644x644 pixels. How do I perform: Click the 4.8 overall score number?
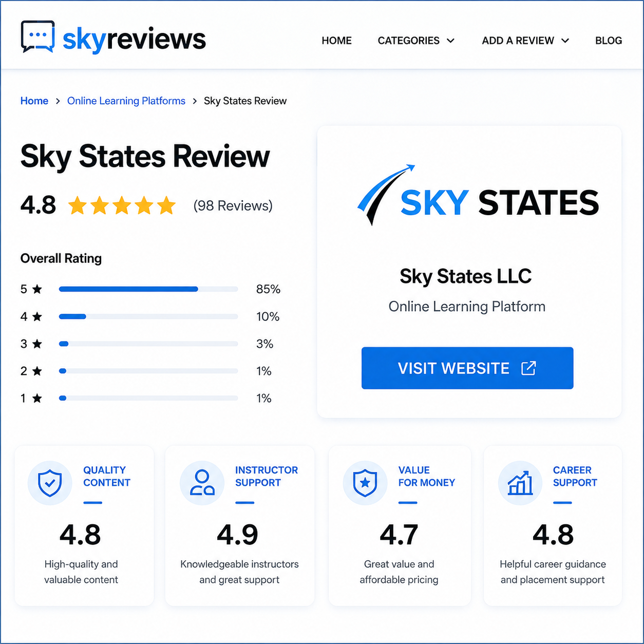point(39,205)
